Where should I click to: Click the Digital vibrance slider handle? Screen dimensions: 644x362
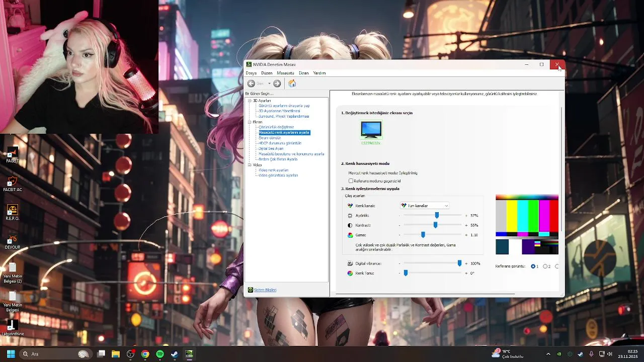point(459,263)
